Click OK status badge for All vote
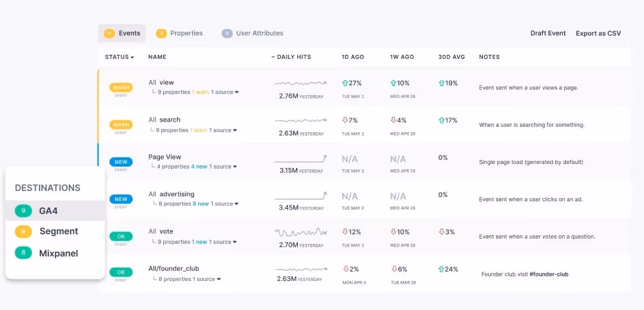Screen dimensions: 644x310 click(121, 237)
